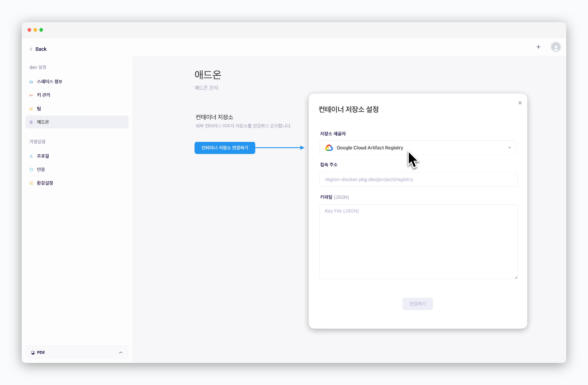Viewport: 588px width, 385px height.
Task: Select 애드온 menu item
Action: click(x=77, y=122)
